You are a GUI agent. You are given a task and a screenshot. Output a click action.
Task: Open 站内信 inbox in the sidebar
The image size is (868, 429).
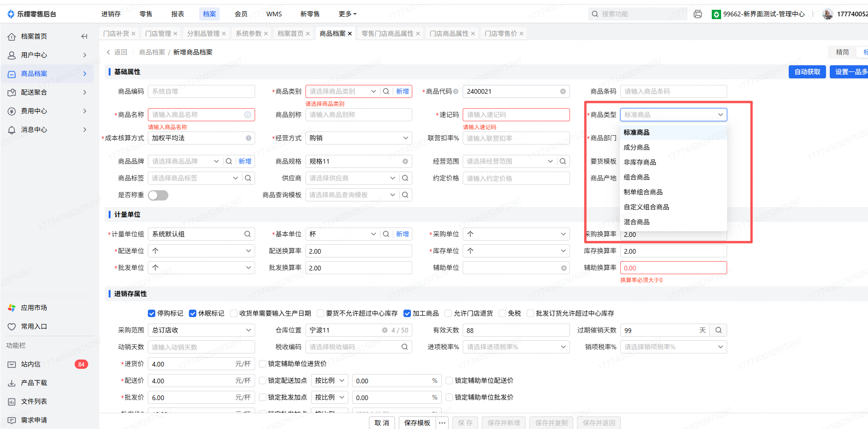pyautogui.click(x=31, y=364)
